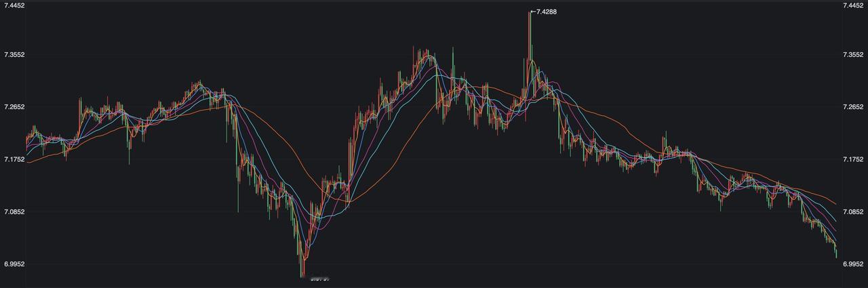Select the 6.9952 label on left axis

(x=14, y=264)
